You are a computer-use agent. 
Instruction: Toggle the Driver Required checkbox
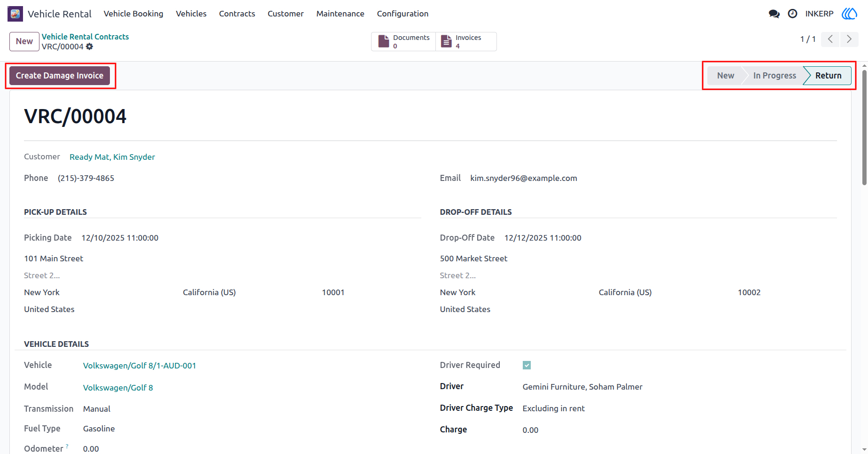coord(527,365)
